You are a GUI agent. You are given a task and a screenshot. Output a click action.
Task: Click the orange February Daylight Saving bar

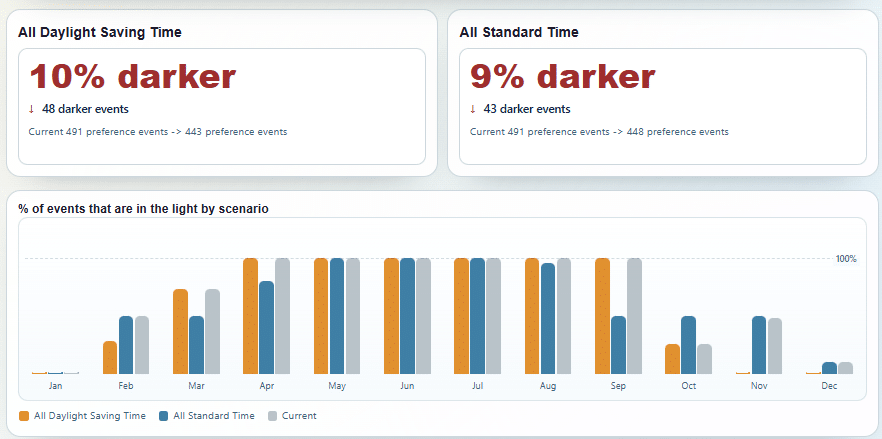(x=110, y=357)
